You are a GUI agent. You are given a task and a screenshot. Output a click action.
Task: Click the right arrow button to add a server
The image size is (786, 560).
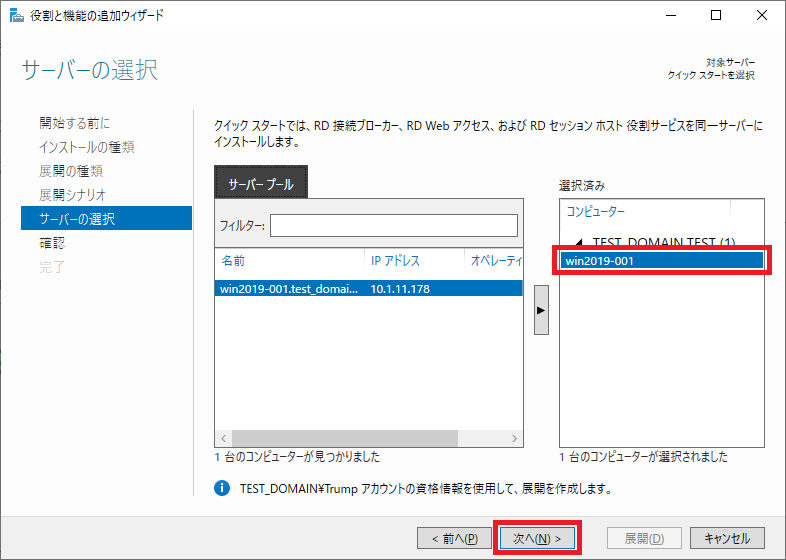[x=541, y=310]
